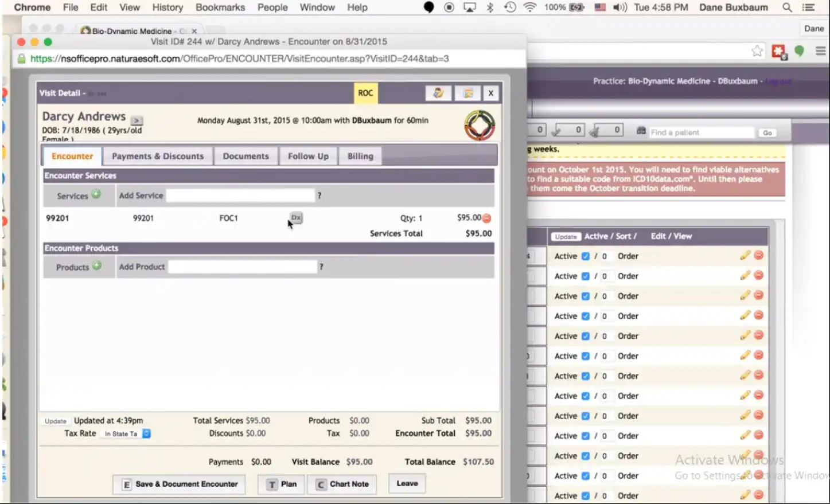Viewport: 830px width, 504px height.
Task: Click the Dx icon on the 99201 service row
Action: coord(295,218)
